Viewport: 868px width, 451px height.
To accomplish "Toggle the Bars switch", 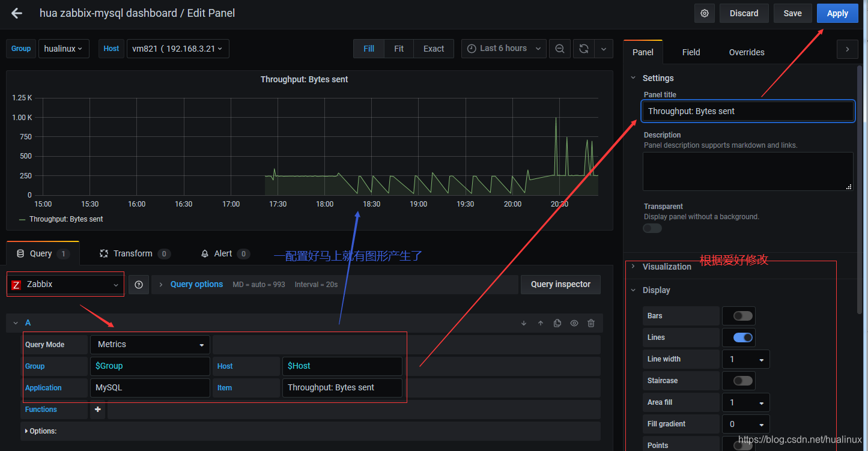I will point(743,316).
